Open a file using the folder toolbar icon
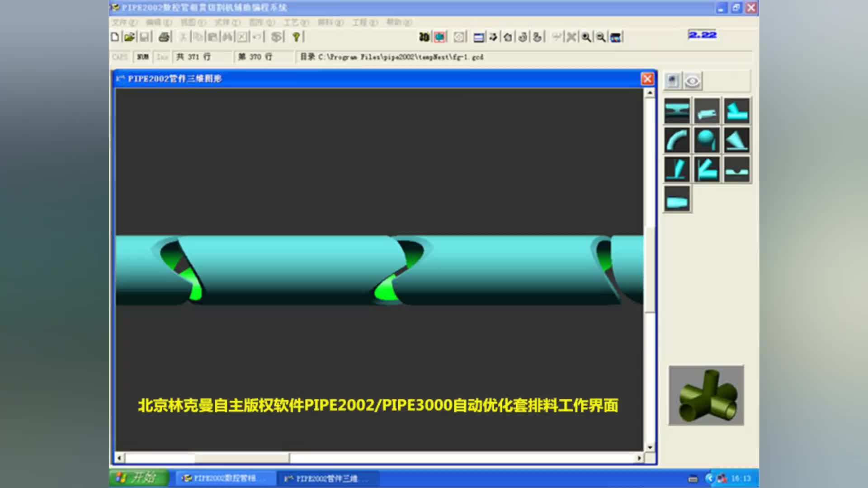The image size is (868, 488). click(x=129, y=37)
